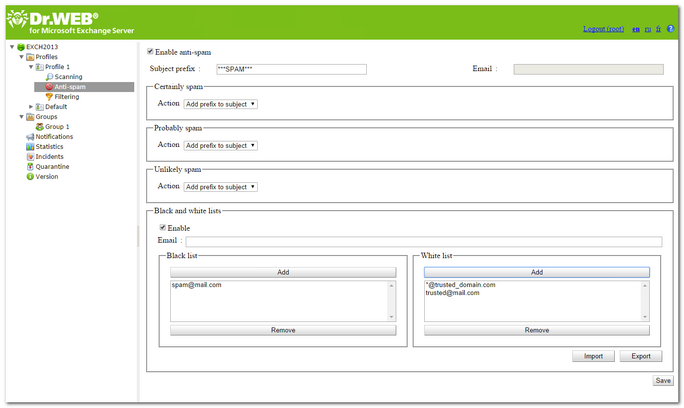Open the Probably spam Action dropdown
The image size is (684, 408).
click(x=220, y=146)
